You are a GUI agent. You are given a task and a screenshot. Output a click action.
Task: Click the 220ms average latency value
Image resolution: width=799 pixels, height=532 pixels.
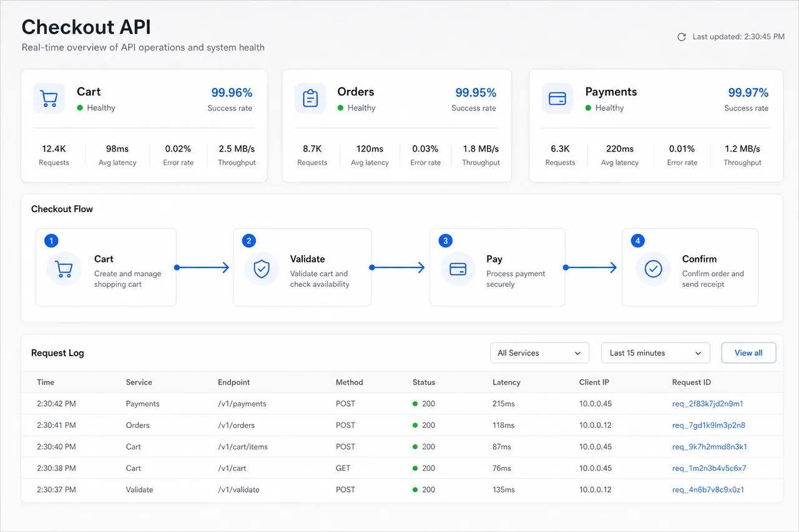pyautogui.click(x=620, y=149)
